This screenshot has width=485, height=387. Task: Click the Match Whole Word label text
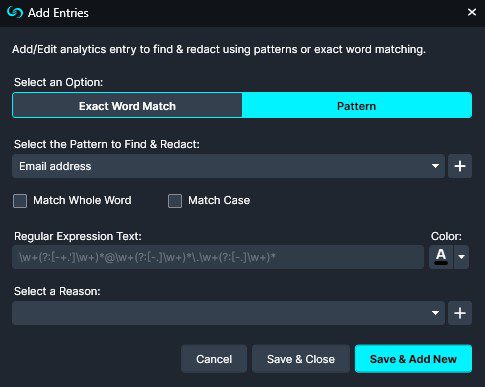click(x=82, y=200)
